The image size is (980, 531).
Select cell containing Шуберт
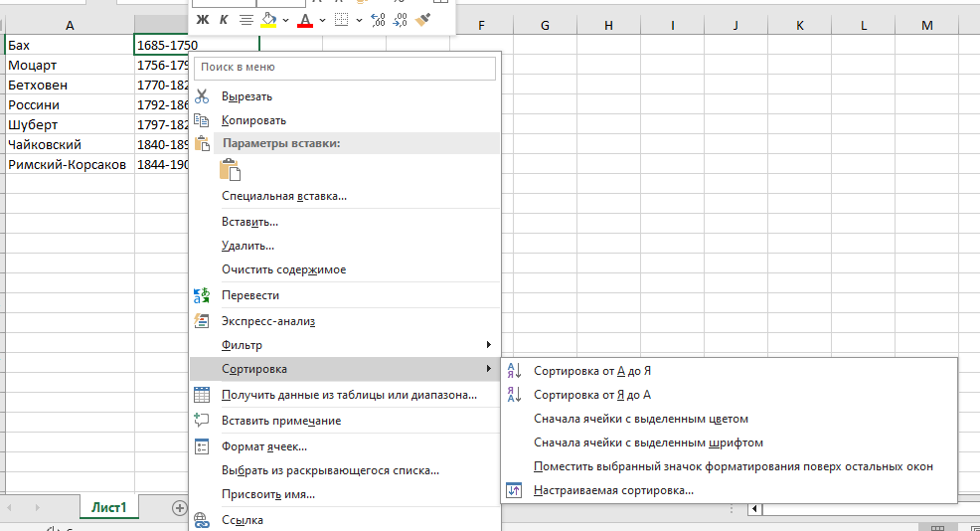pos(70,125)
